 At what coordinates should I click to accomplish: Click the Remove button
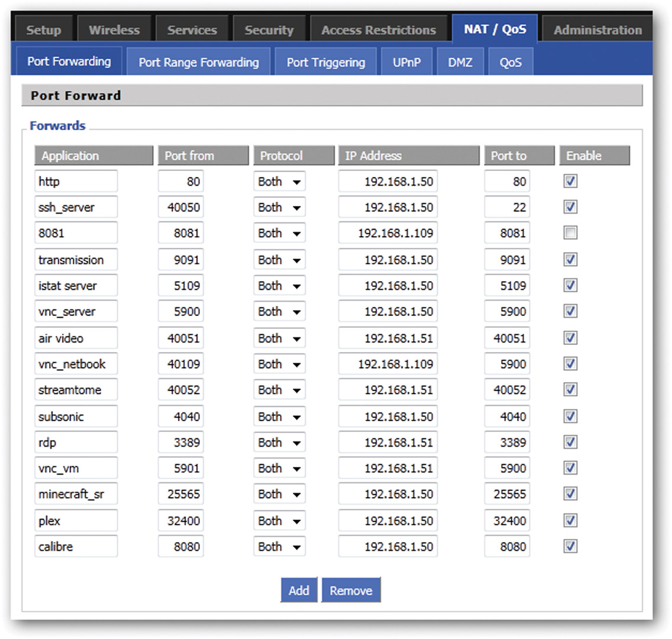pyautogui.click(x=351, y=590)
